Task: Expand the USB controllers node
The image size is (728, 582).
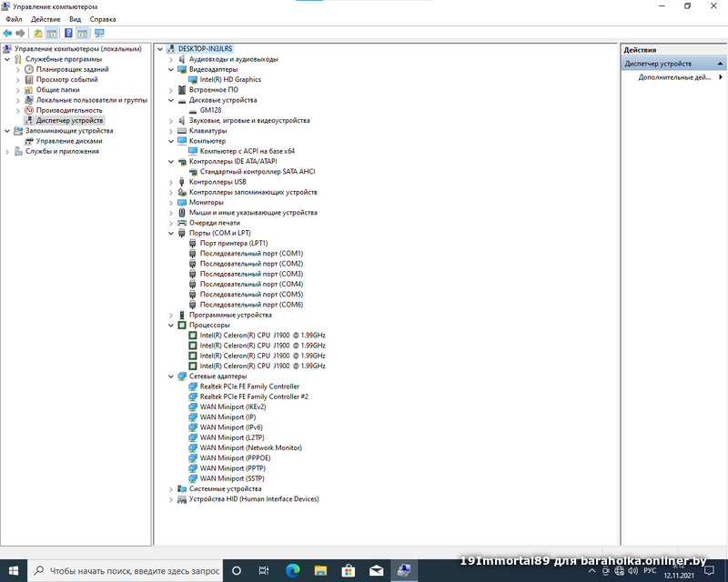Action: point(171,182)
